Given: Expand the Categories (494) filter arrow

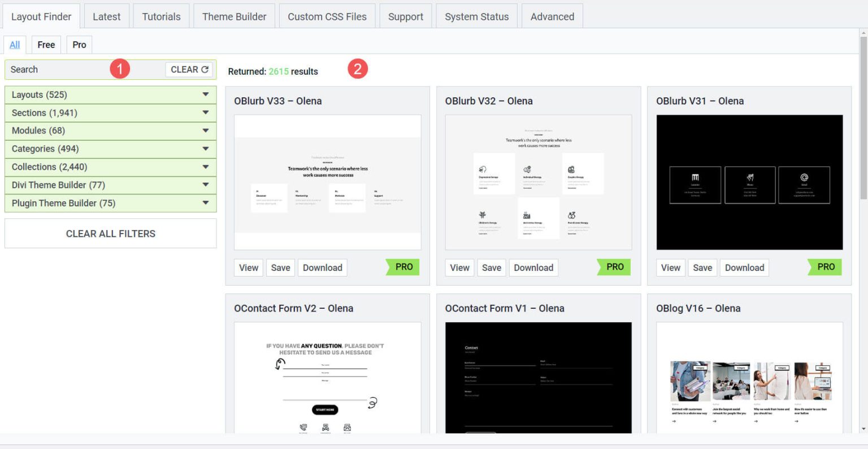Looking at the screenshot, I should (x=205, y=149).
